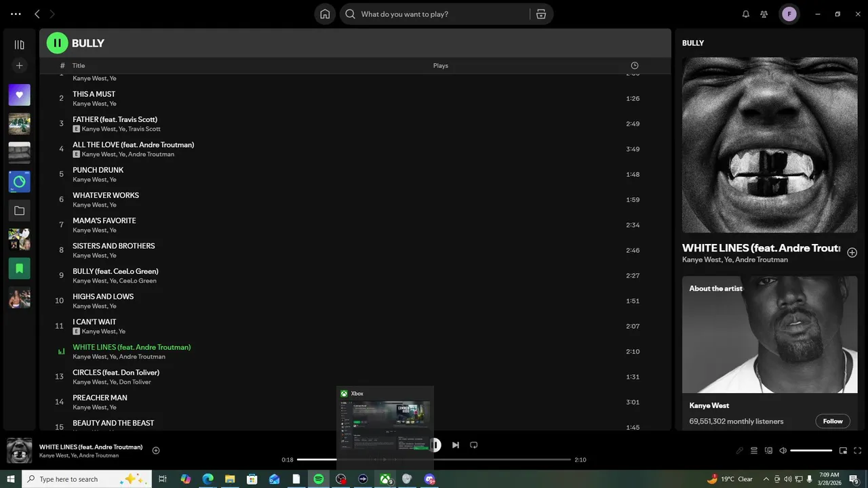Open the Friend Activity icon

[x=764, y=14]
